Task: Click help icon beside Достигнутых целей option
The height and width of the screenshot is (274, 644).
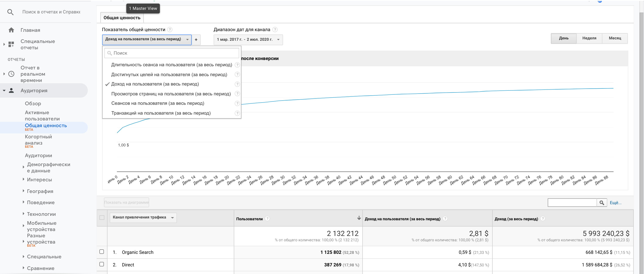Action: [237, 75]
